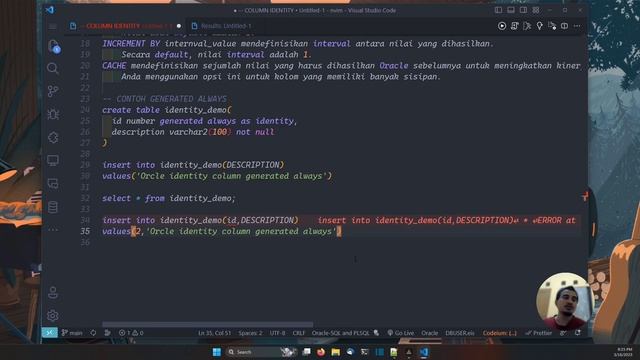Click the hamburger menu icon
Screen dimensions: 640x360
(53, 26)
